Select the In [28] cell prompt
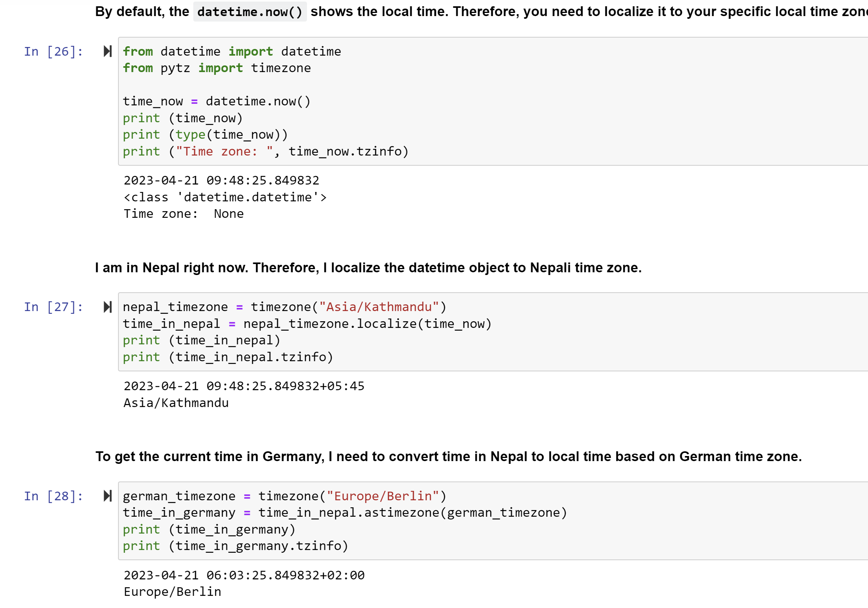Image resolution: width=868 pixels, height=608 pixels. 53,496
